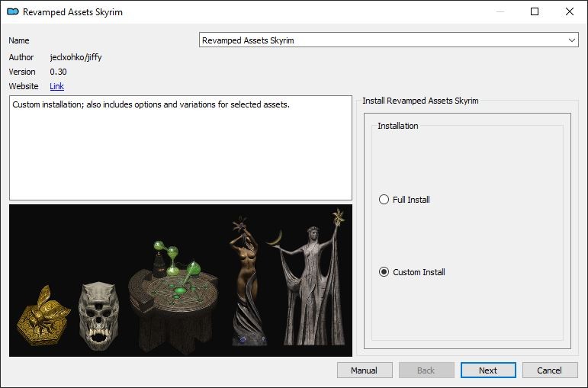Click the Website label
The height and width of the screenshot is (388, 588).
[24, 86]
